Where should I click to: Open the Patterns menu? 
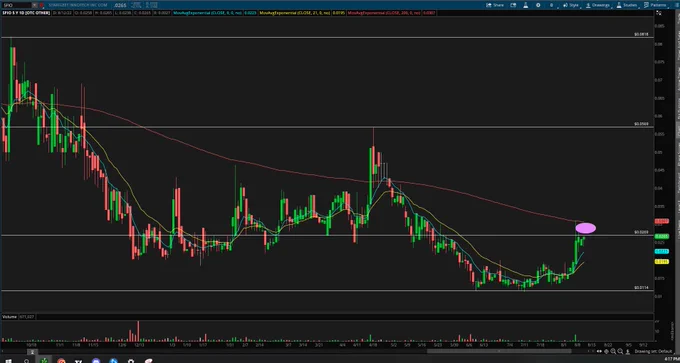[x=655, y=5]
